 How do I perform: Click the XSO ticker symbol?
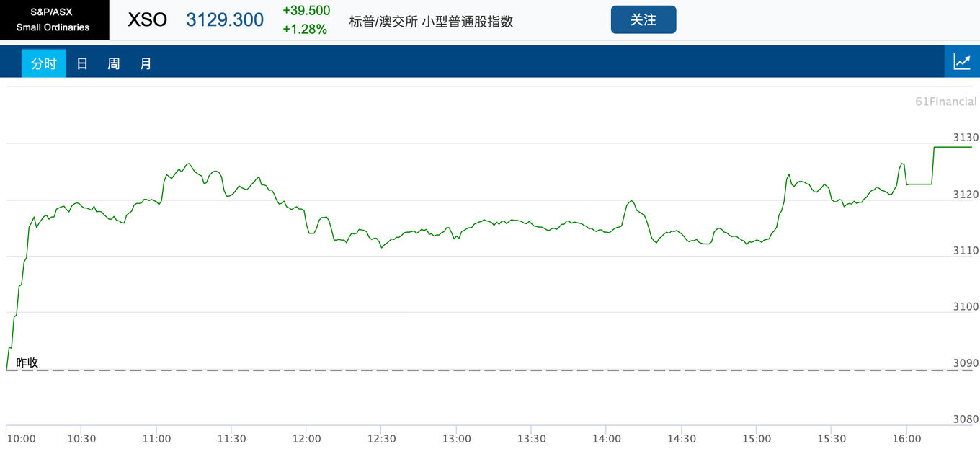point(147,20)
